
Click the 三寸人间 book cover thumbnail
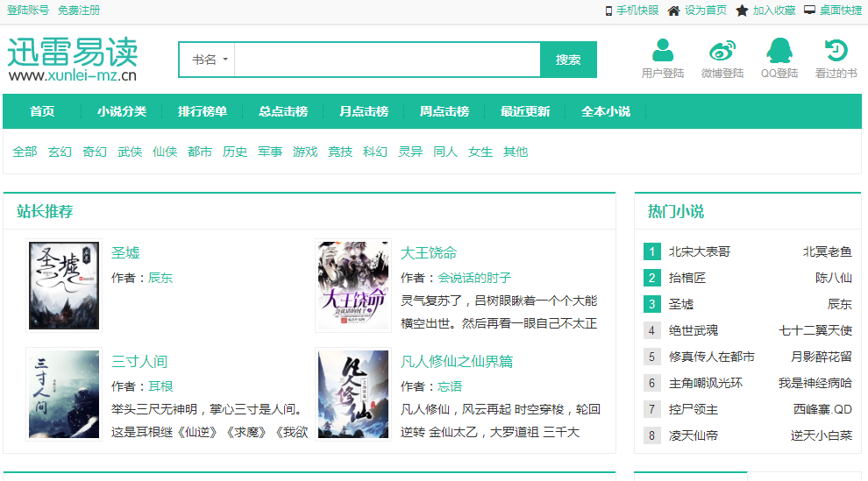pos(64,394)
